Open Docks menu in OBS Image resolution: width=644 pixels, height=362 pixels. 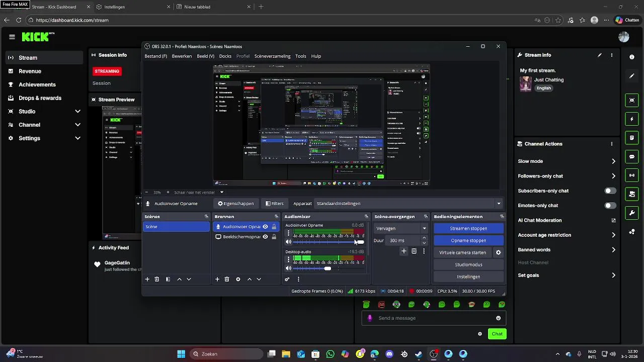click(x=225, y=56)
